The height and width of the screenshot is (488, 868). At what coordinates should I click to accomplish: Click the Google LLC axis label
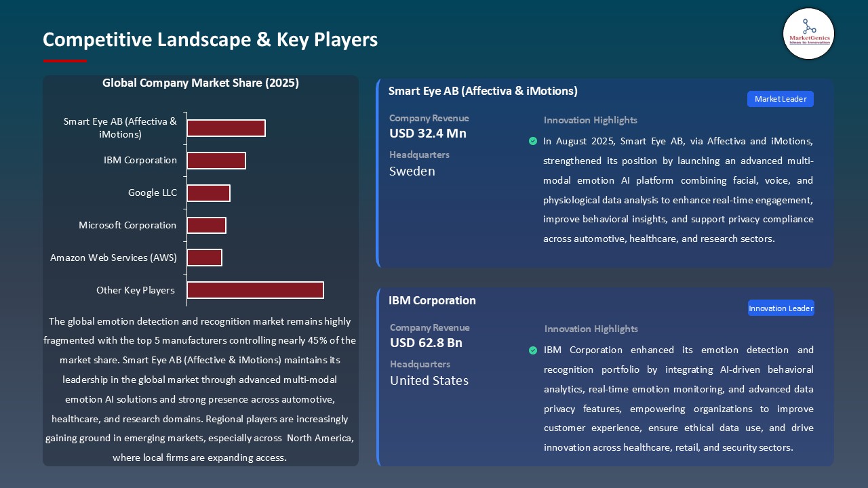[153, 192]
